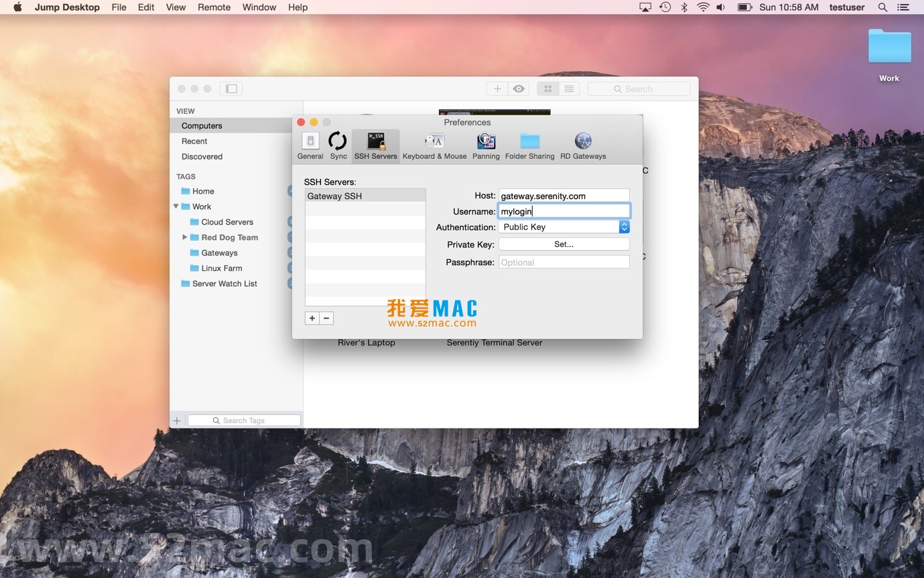
Task: Open the Authentication dropdown
Action: pyautogui.click(x=564, y=227)
